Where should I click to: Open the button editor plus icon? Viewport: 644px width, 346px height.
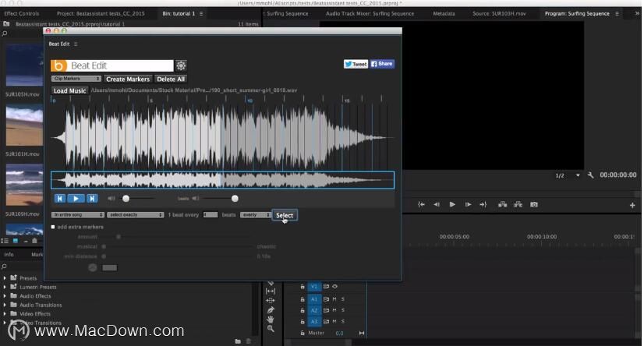632,205
